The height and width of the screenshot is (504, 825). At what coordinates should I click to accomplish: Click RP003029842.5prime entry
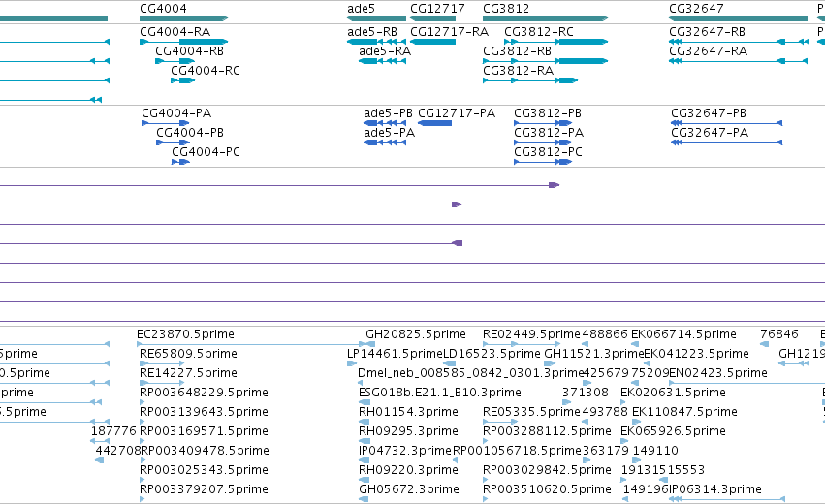(x=547, y=470)
